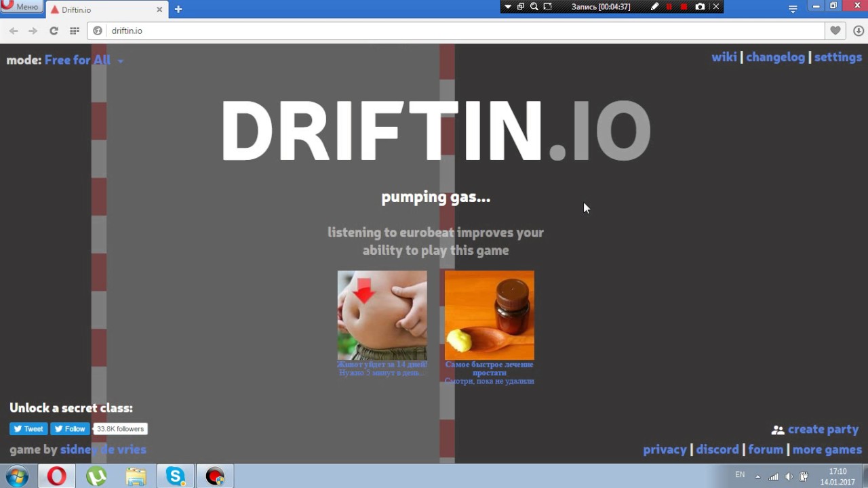This screenshot has width=868, height=488.
Task: Click the site info globe icon
Action: point(98,30)
